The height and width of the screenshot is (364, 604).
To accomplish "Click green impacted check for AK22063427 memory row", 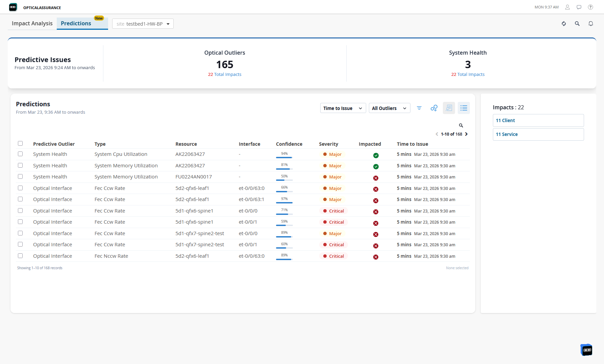I will (376, 167).
